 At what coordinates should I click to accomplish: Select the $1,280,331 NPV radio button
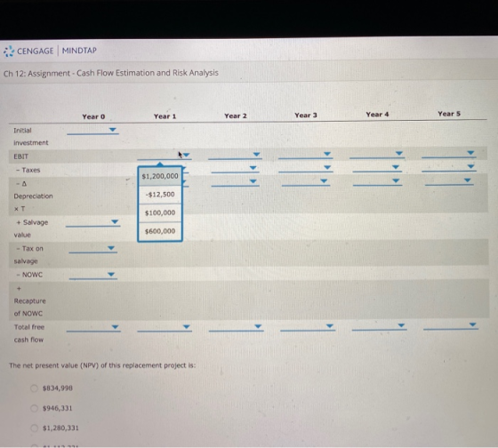point(34,428)
